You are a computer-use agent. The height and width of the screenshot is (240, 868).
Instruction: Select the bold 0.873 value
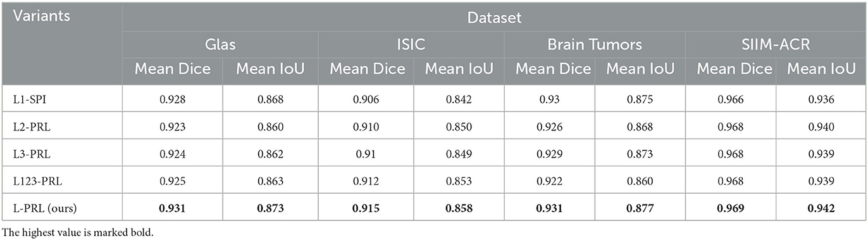coord(270,207)
